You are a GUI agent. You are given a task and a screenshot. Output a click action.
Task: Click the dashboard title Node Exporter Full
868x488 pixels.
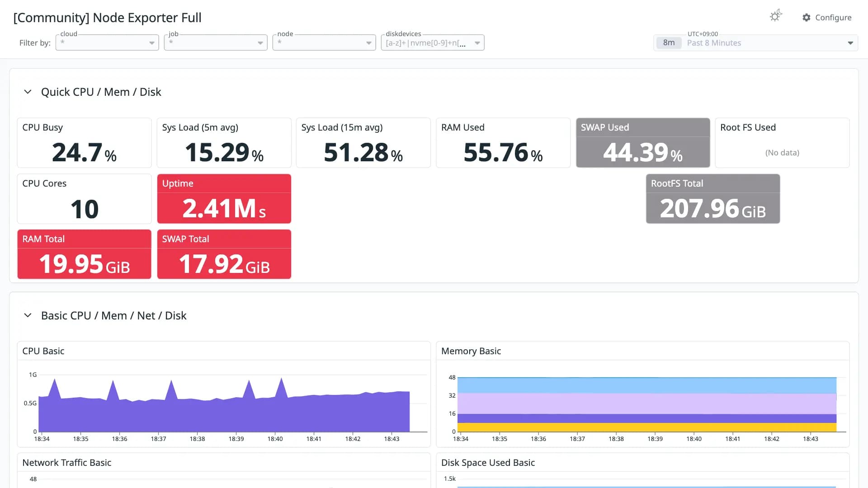click(108, 18)
